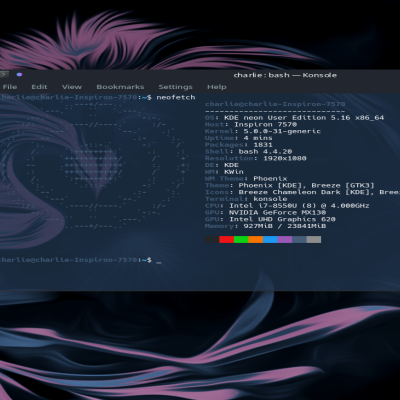Click the 'NVIDIA GeForce MX130' GPU line
This screenshot has height=400, width=400.
[277, 212]
